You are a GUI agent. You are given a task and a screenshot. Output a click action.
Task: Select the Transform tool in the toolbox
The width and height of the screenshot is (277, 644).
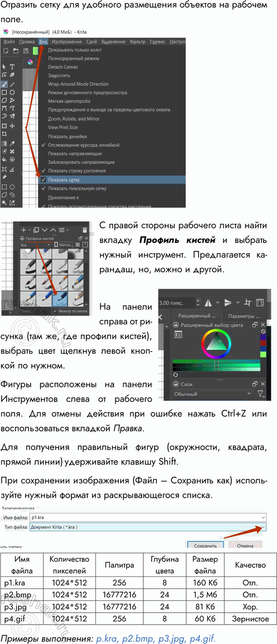pyautogui.click(x=4, y=126)
